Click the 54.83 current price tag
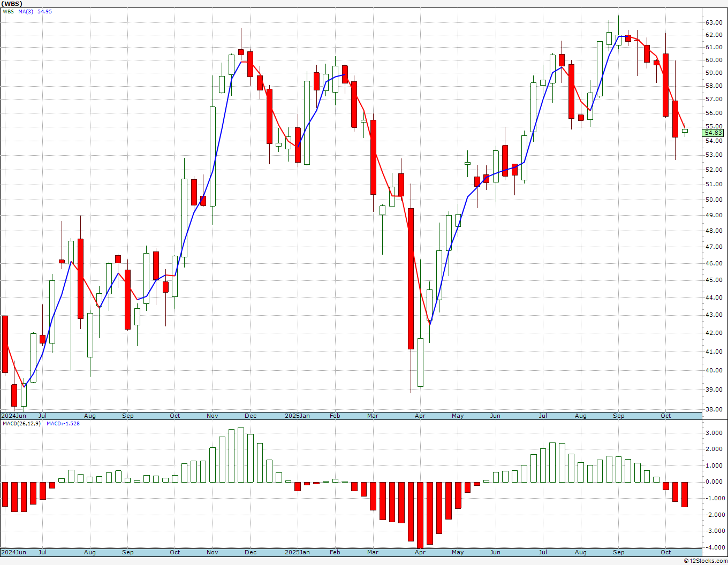 714,133
